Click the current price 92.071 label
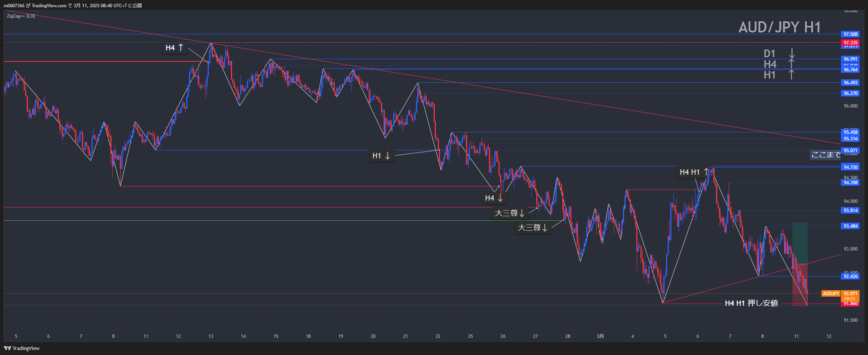The image size is (868, 355). (x=850, y=294)
